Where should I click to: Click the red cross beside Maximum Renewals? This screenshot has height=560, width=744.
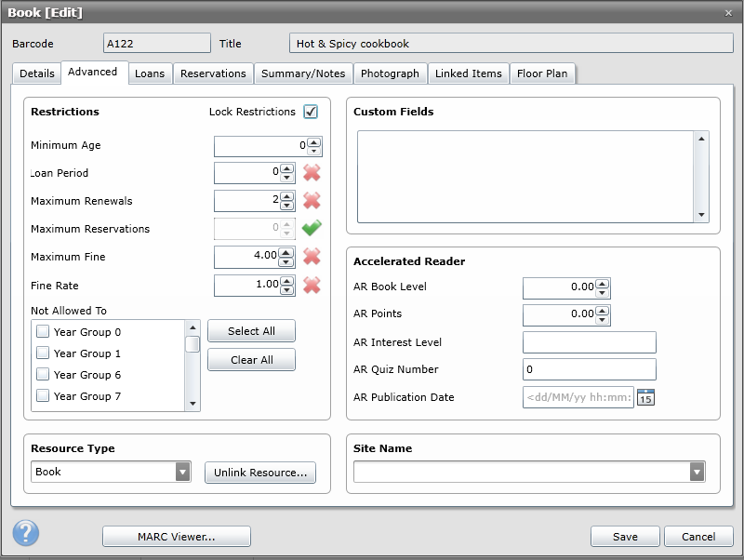(312, 201)
